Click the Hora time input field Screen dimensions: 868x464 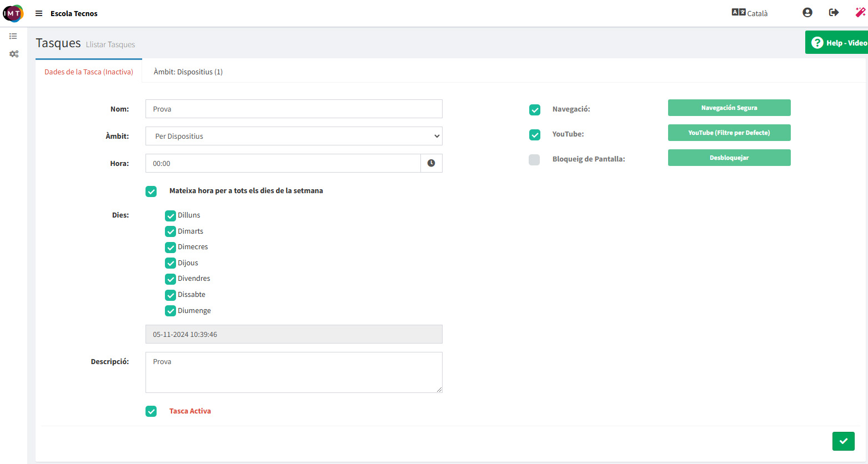(283, 163)
